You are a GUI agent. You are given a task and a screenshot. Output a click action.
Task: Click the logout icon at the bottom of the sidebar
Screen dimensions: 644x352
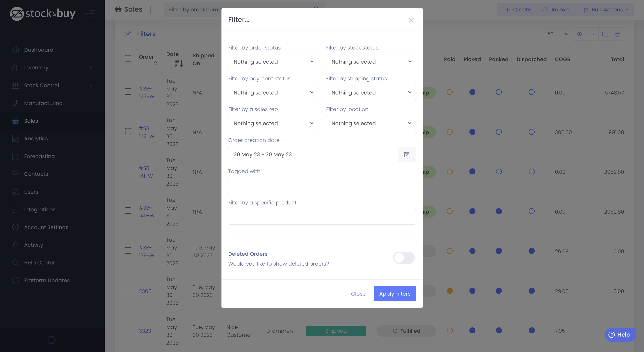tap(52, 340)
